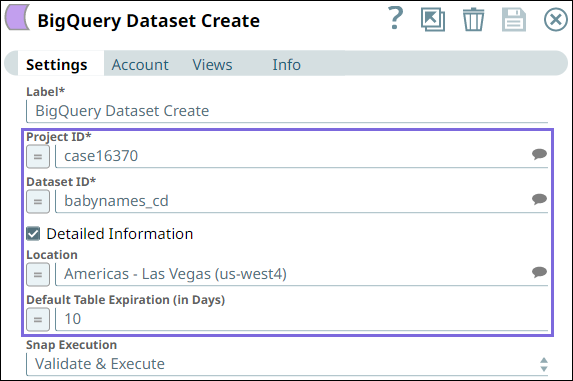Open the help question mark icon
Viewport: 573px width, 381px height.
click(x=395, y=18)
